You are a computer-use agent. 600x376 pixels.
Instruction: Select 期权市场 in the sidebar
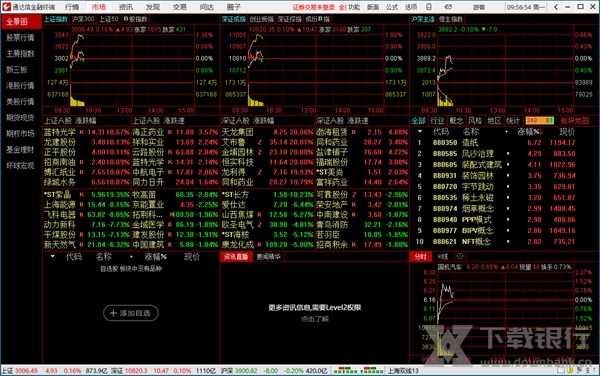20,133
